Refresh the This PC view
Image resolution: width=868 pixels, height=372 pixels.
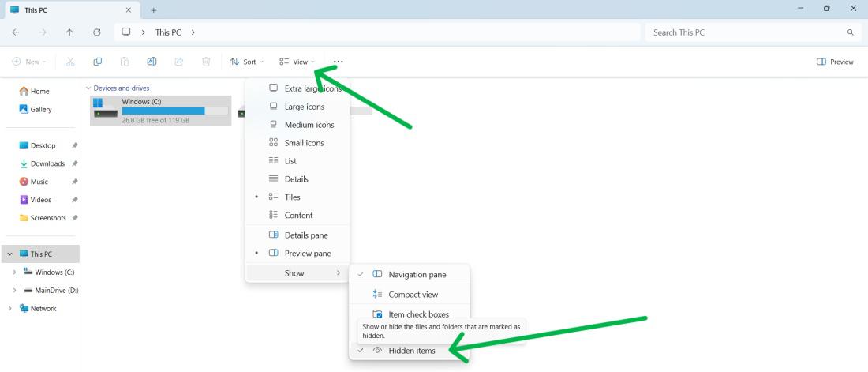(x=97, y=32)
